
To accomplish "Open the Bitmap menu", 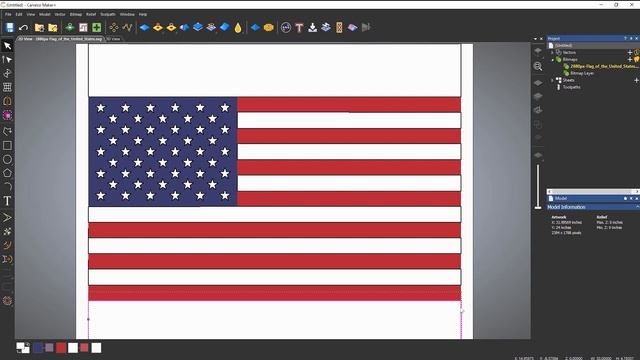I will coord(76,14).
